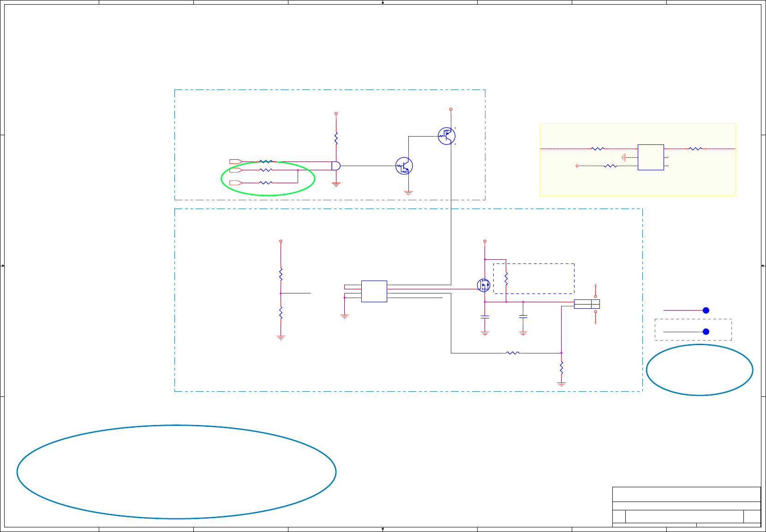
Task: Select the D-shaped logic gate symbol
Action: 336,166
